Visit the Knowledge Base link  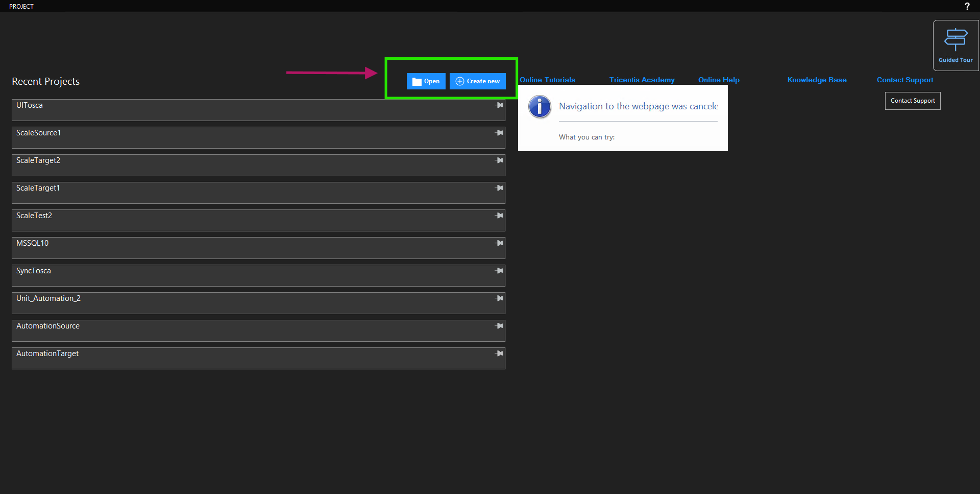[x=817, y=80]
